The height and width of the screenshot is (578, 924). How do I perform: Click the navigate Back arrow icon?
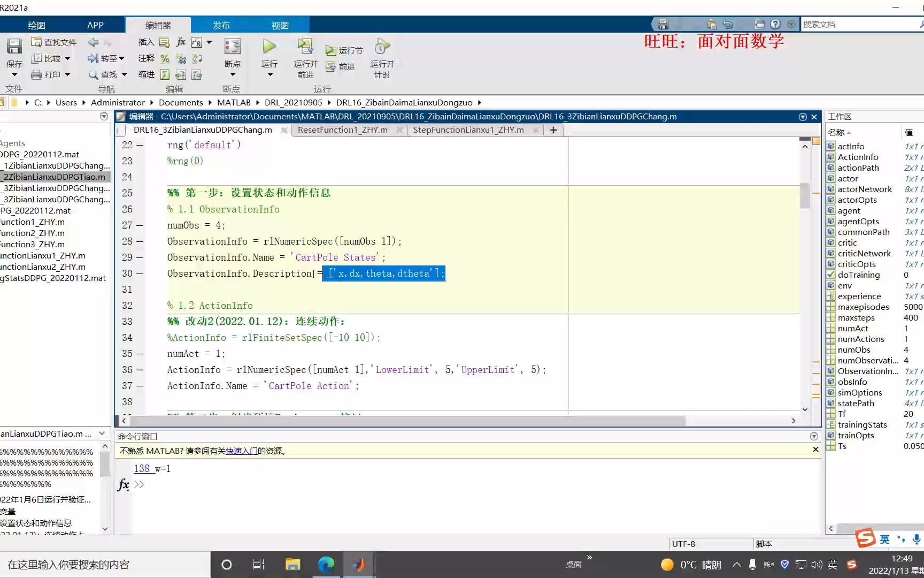pyautogui.click(x=93, y=42)
